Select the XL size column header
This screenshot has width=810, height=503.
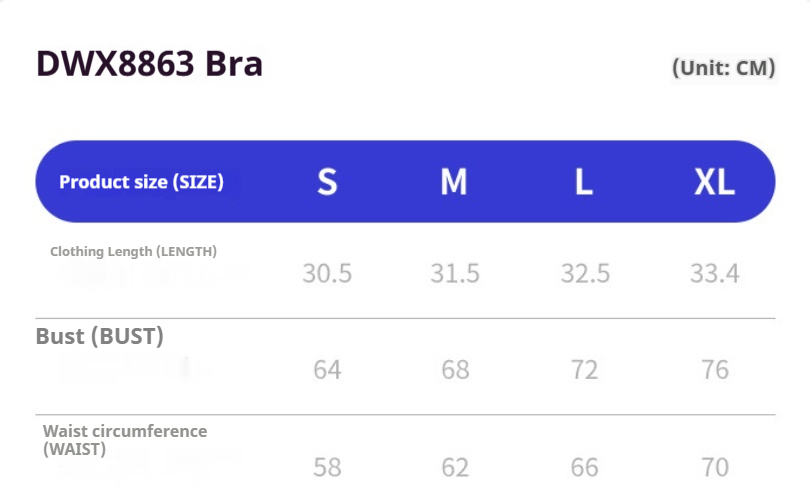(714, 182)
